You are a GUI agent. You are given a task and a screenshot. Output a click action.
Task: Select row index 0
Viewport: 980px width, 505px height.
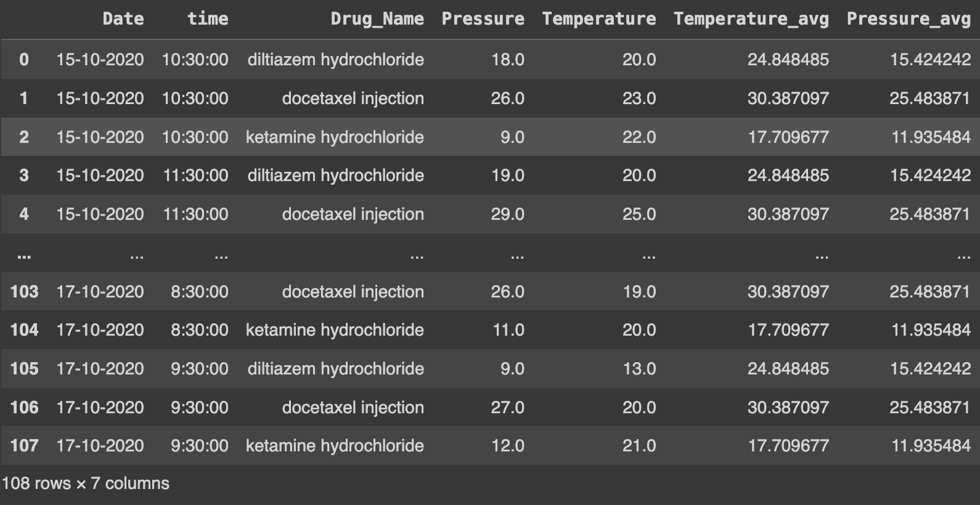tap(24, 60)
